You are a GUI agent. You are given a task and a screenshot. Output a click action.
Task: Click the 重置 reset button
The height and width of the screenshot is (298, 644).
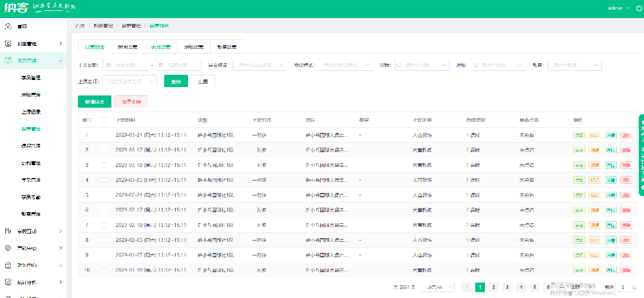click(203, 81)
